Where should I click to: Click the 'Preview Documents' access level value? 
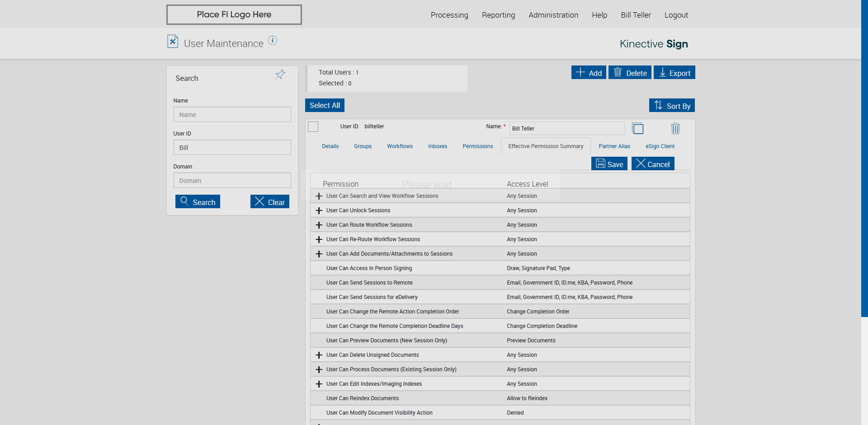(531, 341)
